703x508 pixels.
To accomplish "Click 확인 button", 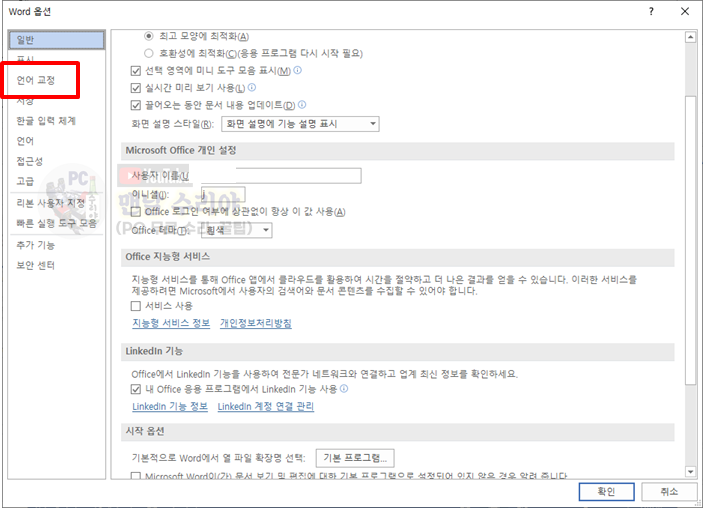I will [606, 492].
